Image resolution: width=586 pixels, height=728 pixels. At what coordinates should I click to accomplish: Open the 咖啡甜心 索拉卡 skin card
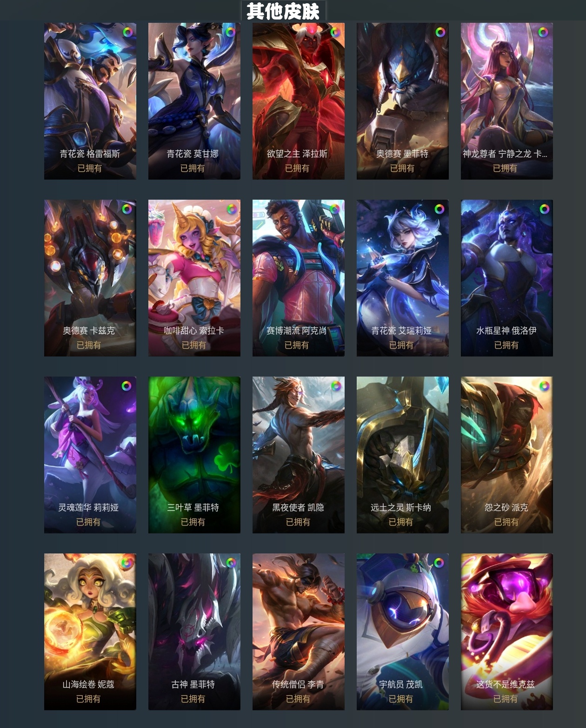194,278
